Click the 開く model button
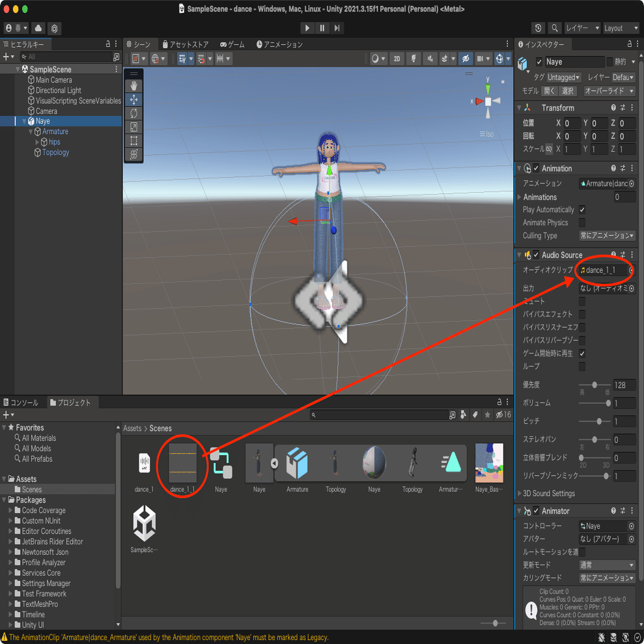644x644 pixels. (x=549, y=91)
